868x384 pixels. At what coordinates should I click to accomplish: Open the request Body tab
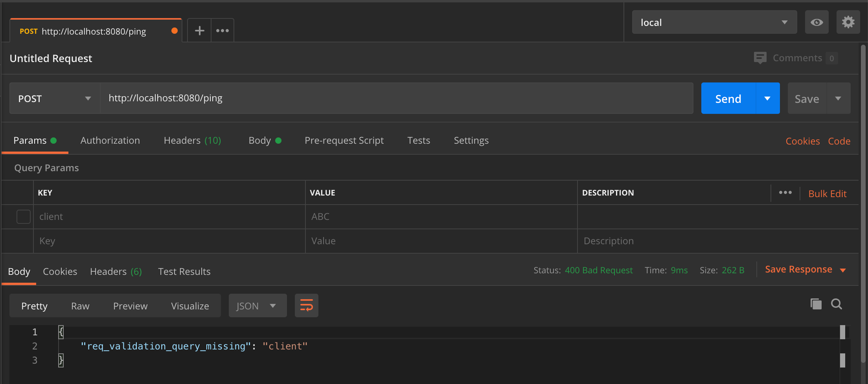265,141
